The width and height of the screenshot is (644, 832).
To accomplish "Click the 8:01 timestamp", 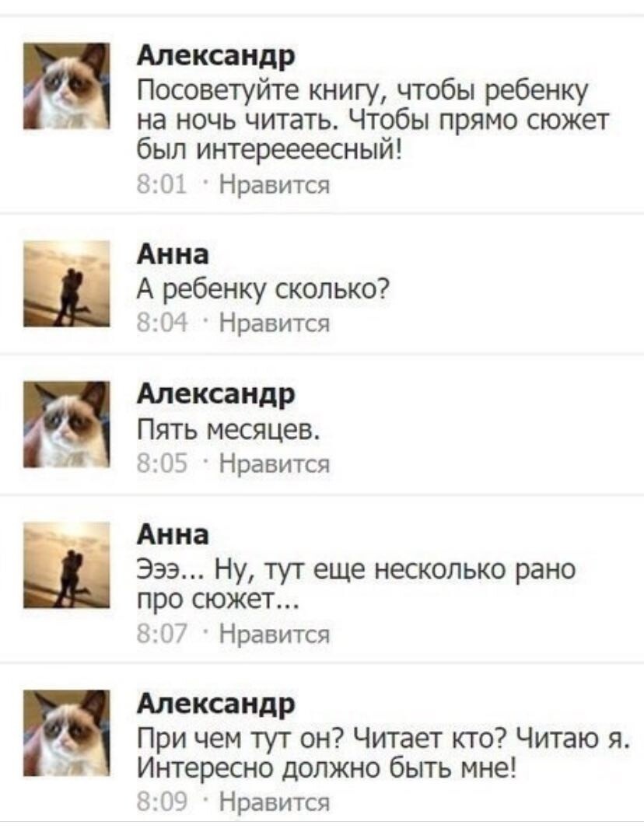I will coord(162,184).
